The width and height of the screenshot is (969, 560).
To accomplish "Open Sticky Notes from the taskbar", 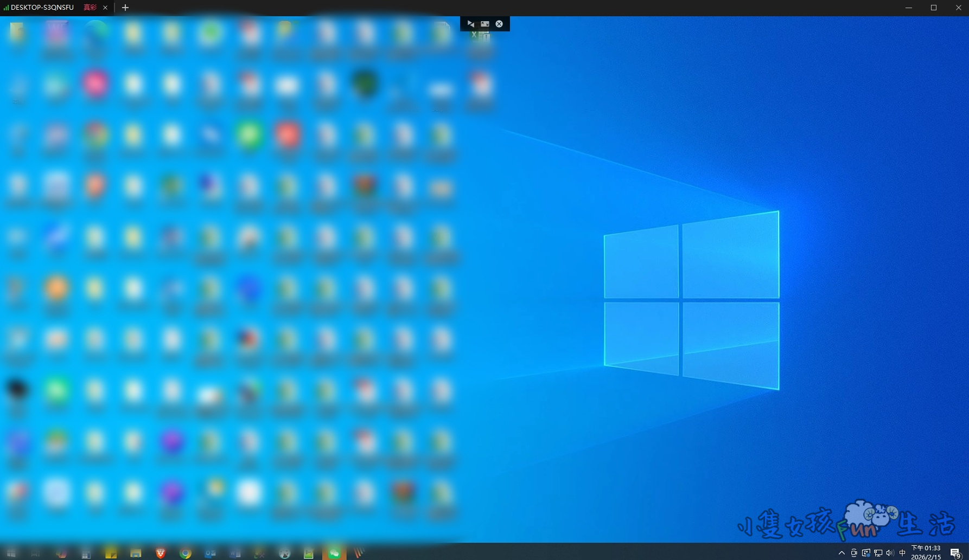I will pos(111,553).
